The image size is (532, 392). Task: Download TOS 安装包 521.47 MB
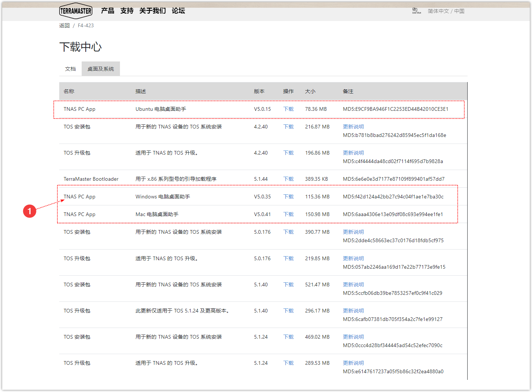[288, 285]
